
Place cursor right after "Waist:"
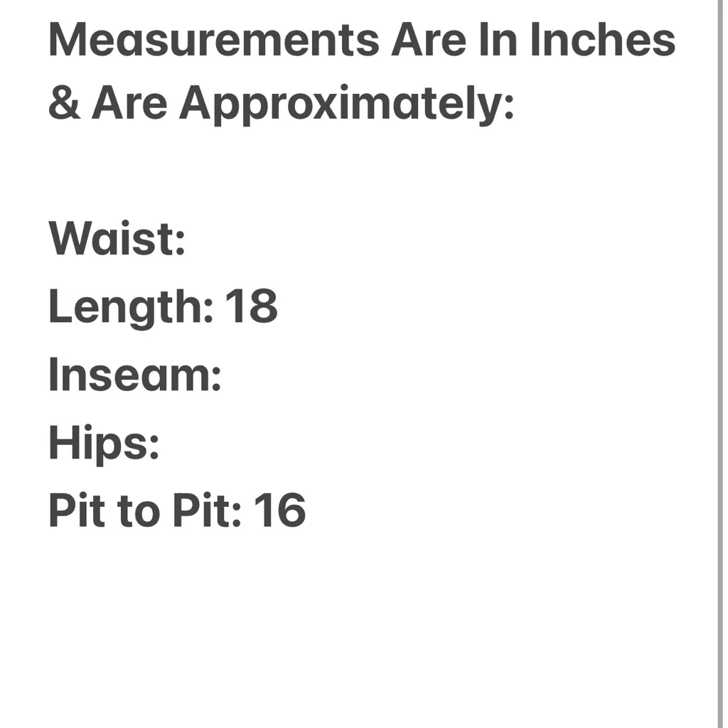[x=188, y=240]
